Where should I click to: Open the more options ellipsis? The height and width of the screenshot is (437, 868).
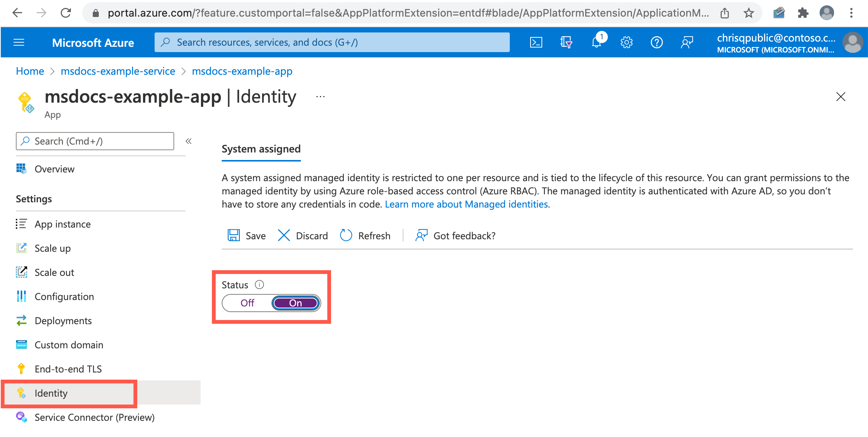coord(321,97)
